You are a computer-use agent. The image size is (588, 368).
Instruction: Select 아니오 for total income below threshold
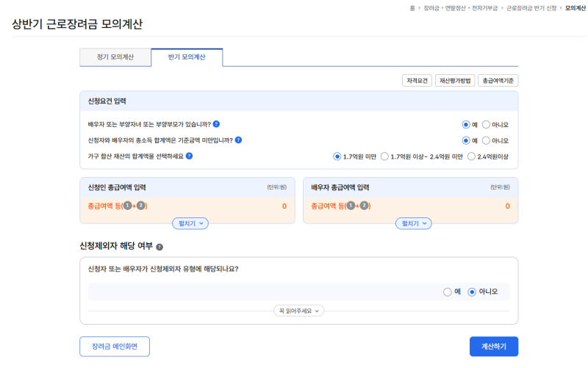(x=486, y=140)
